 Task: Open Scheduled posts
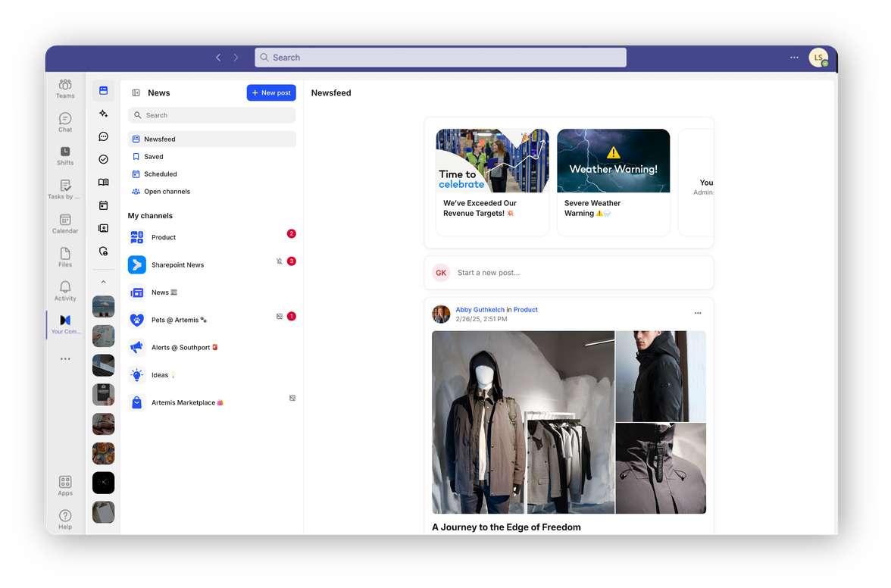coord(212,174)
